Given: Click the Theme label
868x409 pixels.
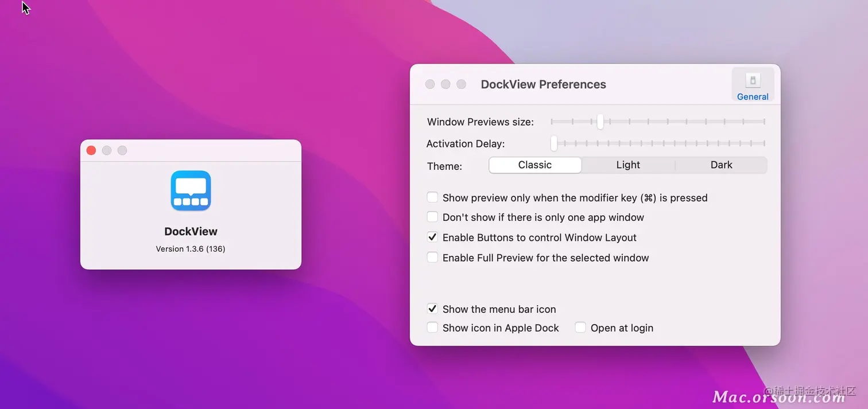Looking at the screenshot, I should point(444,166).
